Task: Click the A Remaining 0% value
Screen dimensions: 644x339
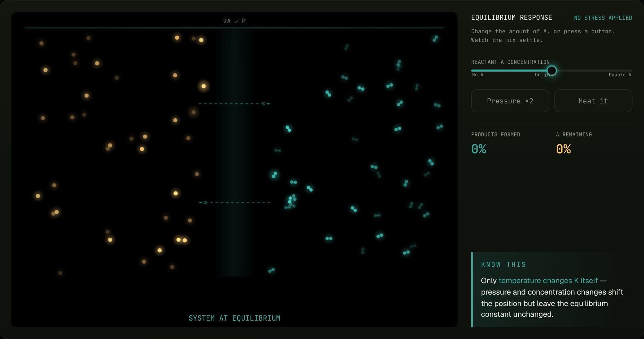Action: click(x=564, y=149)
